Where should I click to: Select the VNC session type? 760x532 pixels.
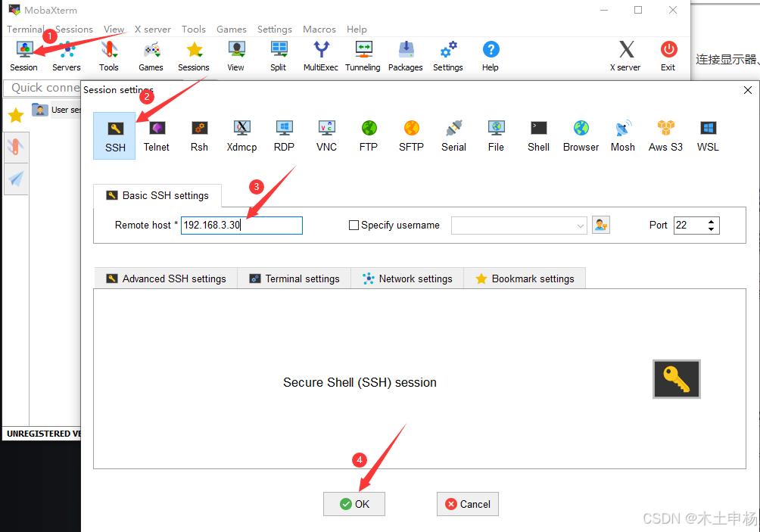tap(326, 136)
